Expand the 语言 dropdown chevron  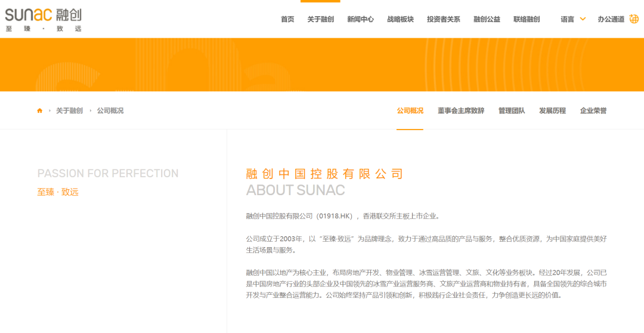(583, 19)
